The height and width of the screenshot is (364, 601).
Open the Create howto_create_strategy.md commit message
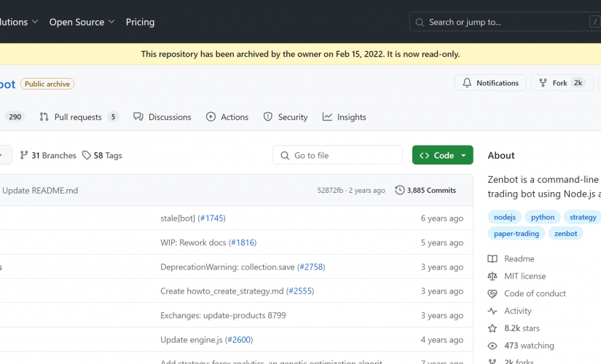222,291
